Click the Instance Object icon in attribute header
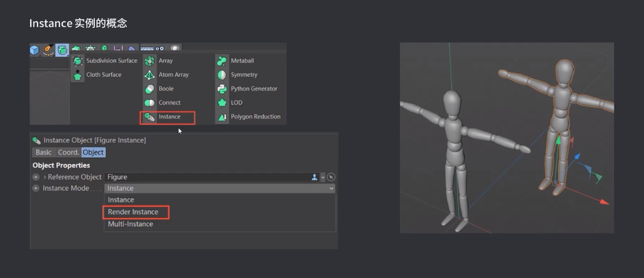The width and height of the screenshot is (644, 278). pos(37,140)
